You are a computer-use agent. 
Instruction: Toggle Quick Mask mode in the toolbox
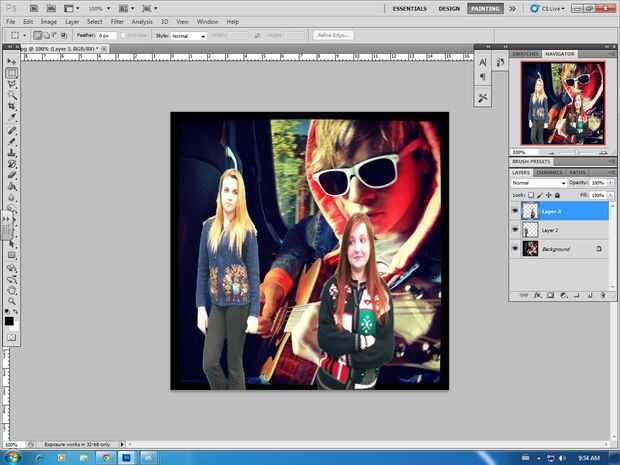click(12, 338)
